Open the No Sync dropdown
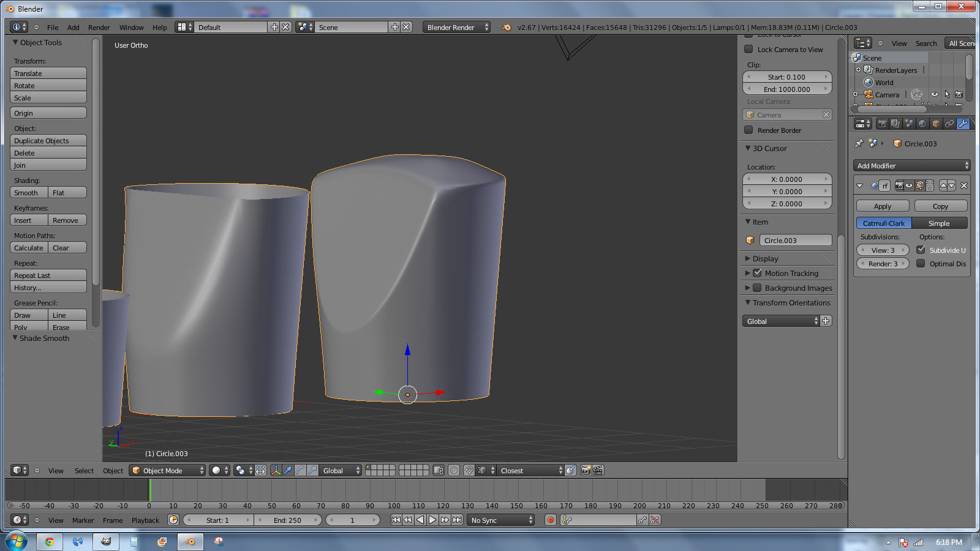 pos(500,520)
